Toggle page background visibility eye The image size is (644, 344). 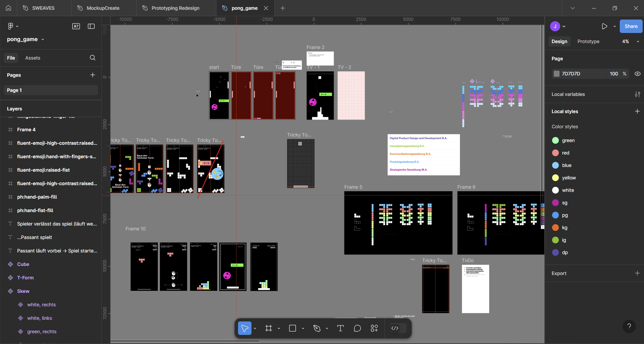[638, 74]
